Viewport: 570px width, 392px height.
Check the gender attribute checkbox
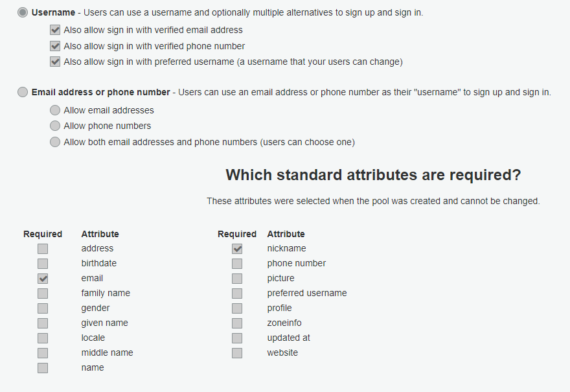[43, 308]
